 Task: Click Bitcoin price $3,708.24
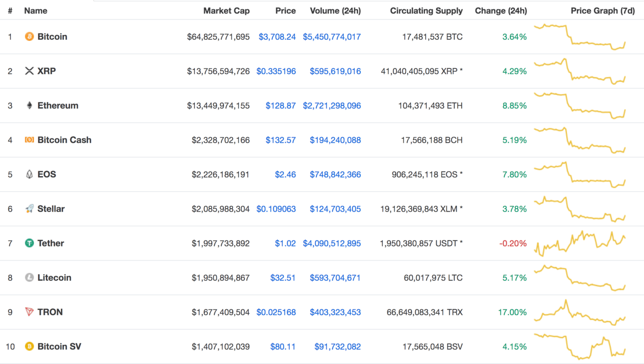[x=277, y=37]
